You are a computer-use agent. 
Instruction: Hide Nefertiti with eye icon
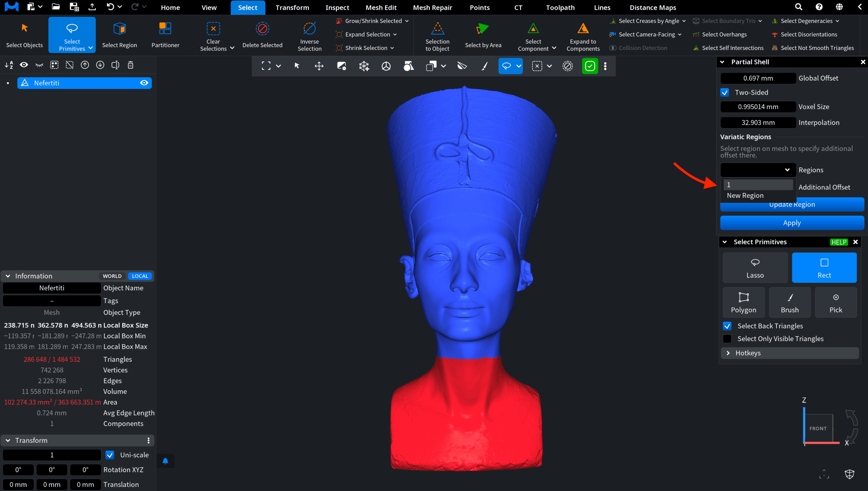pyautogui.click(x=144, y=83)
